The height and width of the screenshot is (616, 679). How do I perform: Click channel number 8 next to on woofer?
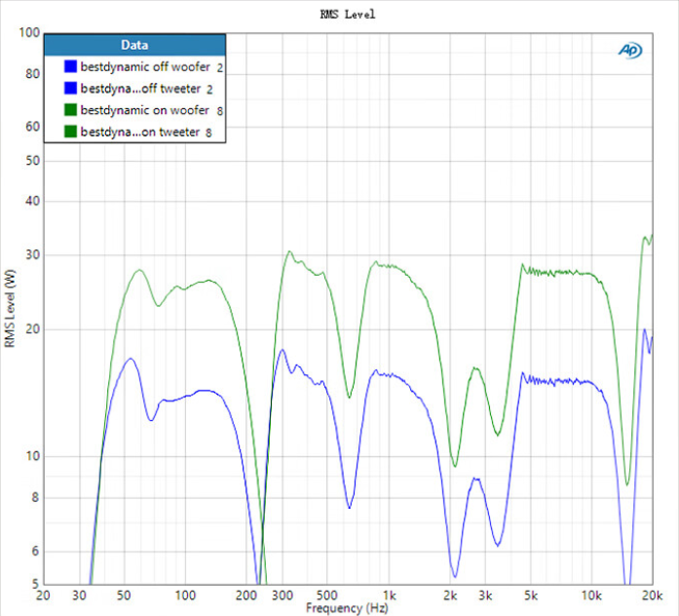(220, 110)
